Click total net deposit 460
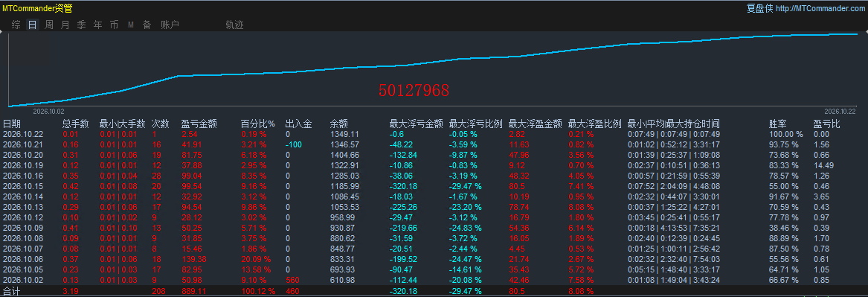Screen dimensions: 868x297 292,291
